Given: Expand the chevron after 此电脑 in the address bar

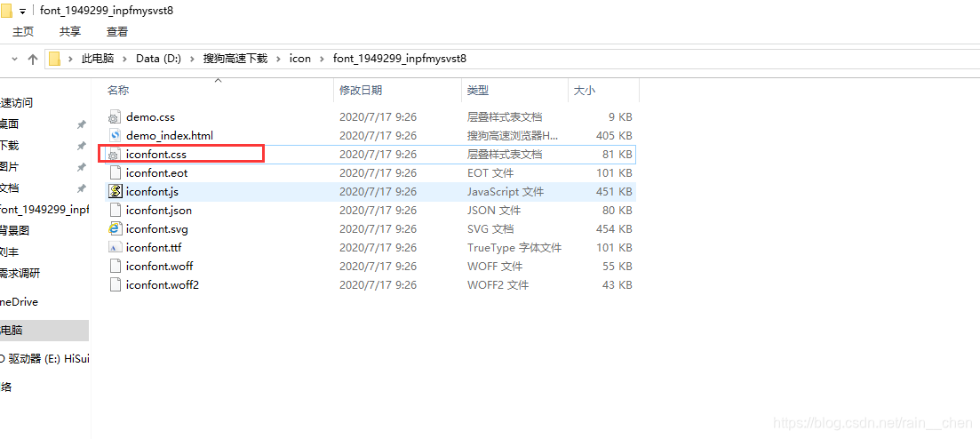Looking at the screenshot, I should pos(125,59).
